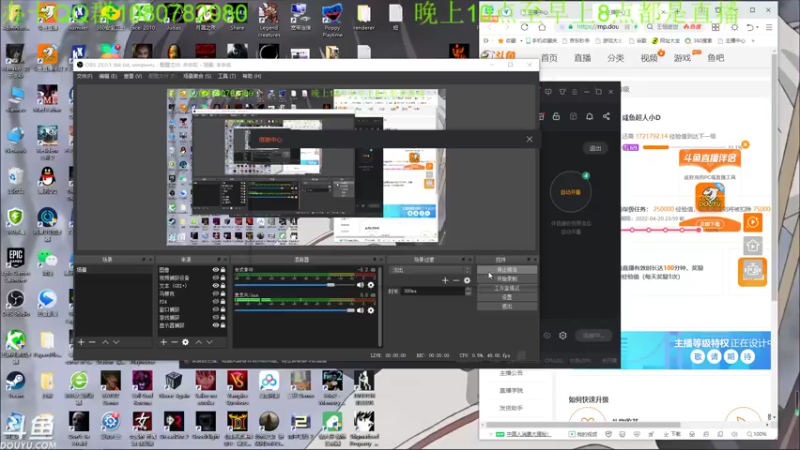
Task: Open the browser hamburger menu
Action: 769,27
